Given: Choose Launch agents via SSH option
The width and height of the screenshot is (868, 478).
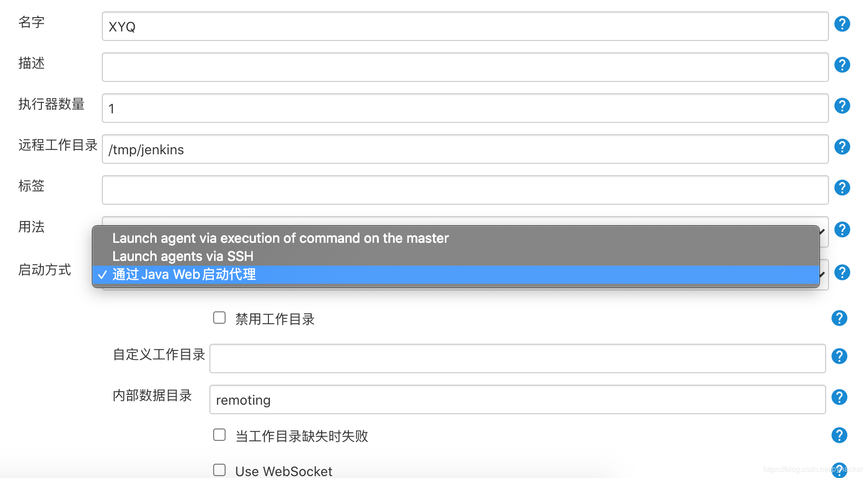Looking at the screenshot, I should tap(455, 256).
